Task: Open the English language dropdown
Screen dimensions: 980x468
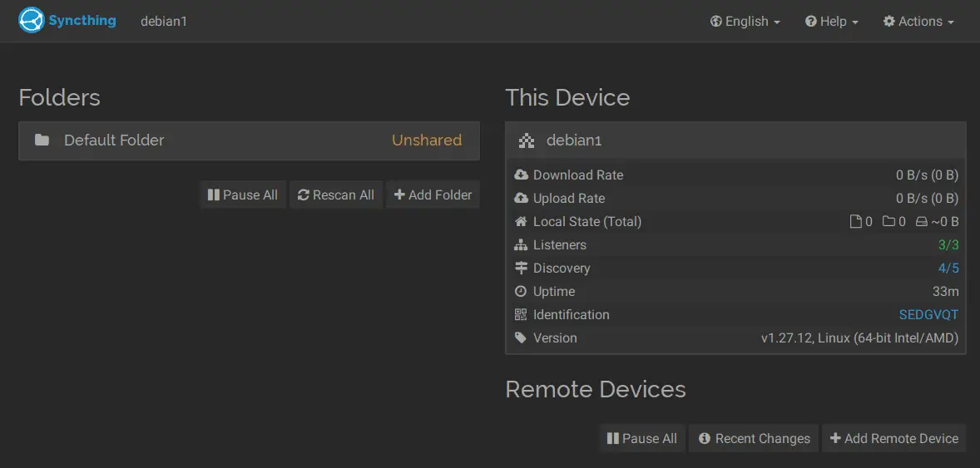Action: (x=745, y=22)
